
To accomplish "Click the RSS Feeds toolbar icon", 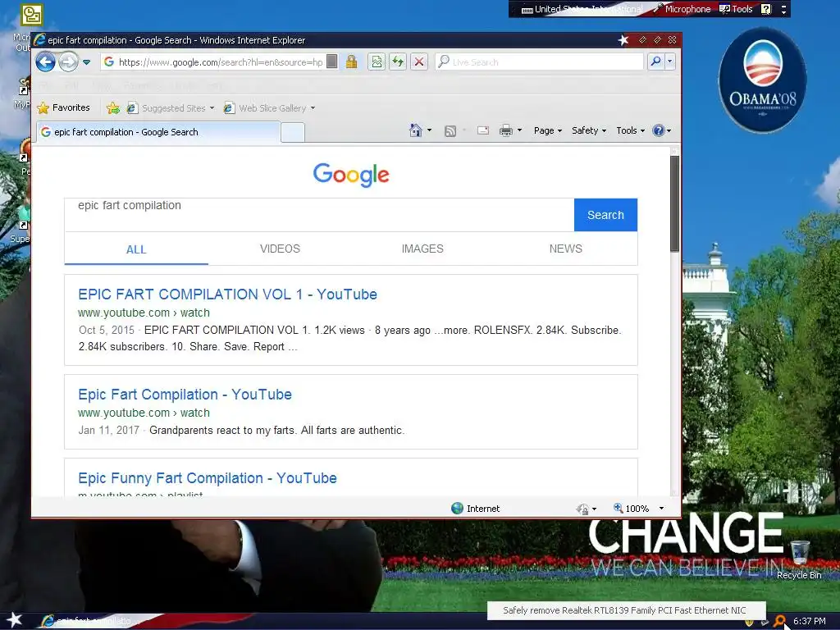I will (x=450, y=130).
